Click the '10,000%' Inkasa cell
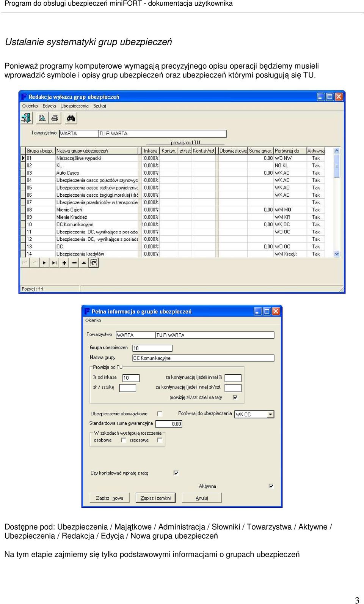364x604 pixels. pos(150,225)
